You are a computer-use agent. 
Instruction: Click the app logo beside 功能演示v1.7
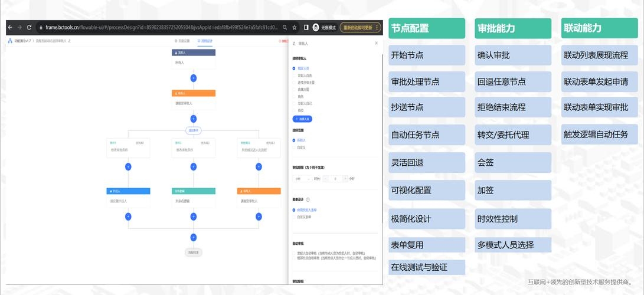[10, 41]
